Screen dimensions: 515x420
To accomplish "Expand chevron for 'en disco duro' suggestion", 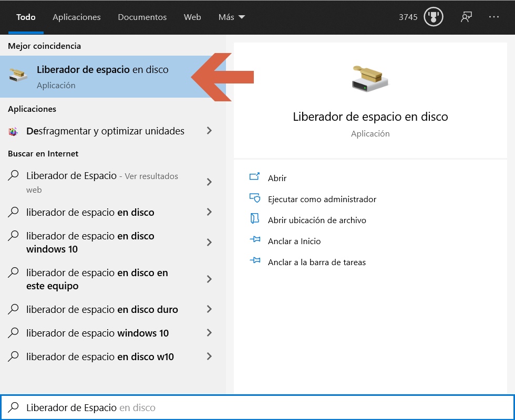I will point(209,309).
